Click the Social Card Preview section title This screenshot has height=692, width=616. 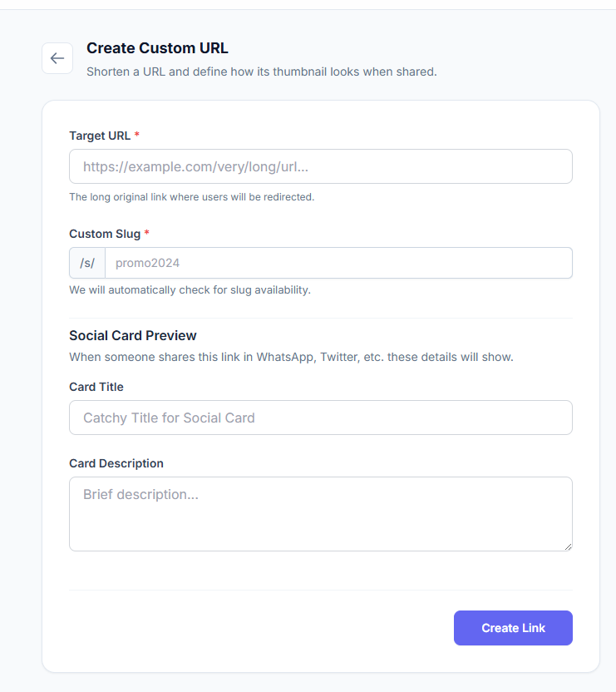click(132, 335)
